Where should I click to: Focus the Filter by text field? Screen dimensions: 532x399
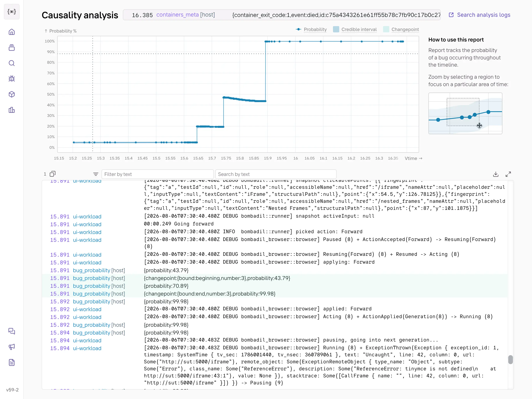(158, 174)
